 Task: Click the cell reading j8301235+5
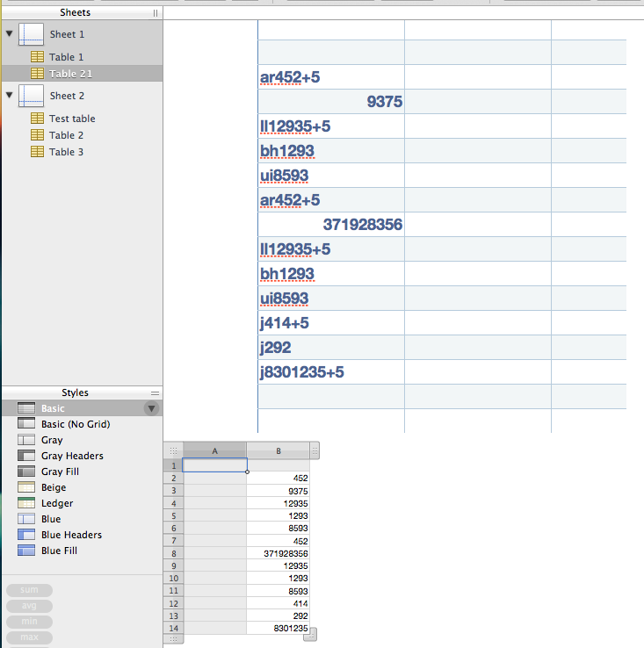[x=331, y=372]
